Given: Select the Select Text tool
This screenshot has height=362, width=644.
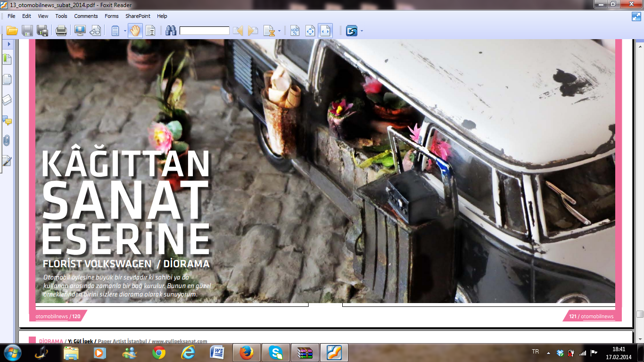Looking at the screenshot, I should pos(150,31).
